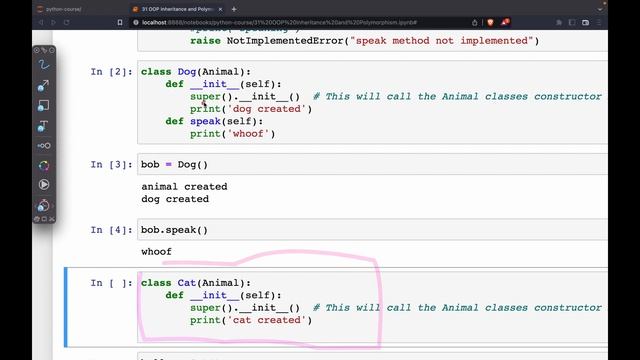Click the play button in annotation toolbar
This screenshot has height=360, width=640.
44,185
